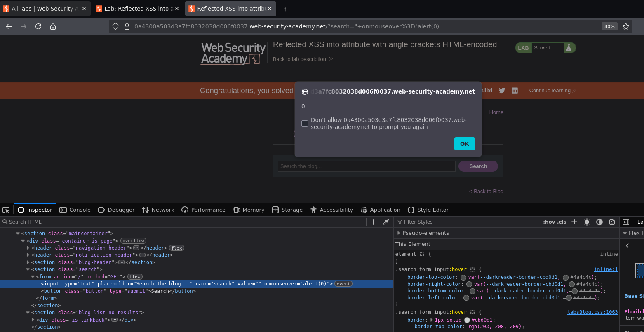Toggle :hov pseudo-class panel
This screenshot has height=332, width=644.
549,222
